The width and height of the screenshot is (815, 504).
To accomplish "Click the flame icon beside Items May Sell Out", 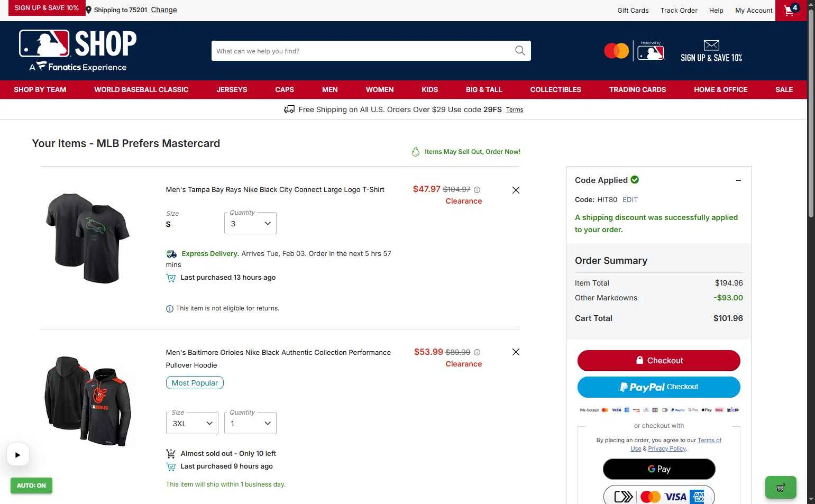I will click(x=416, y=152).
